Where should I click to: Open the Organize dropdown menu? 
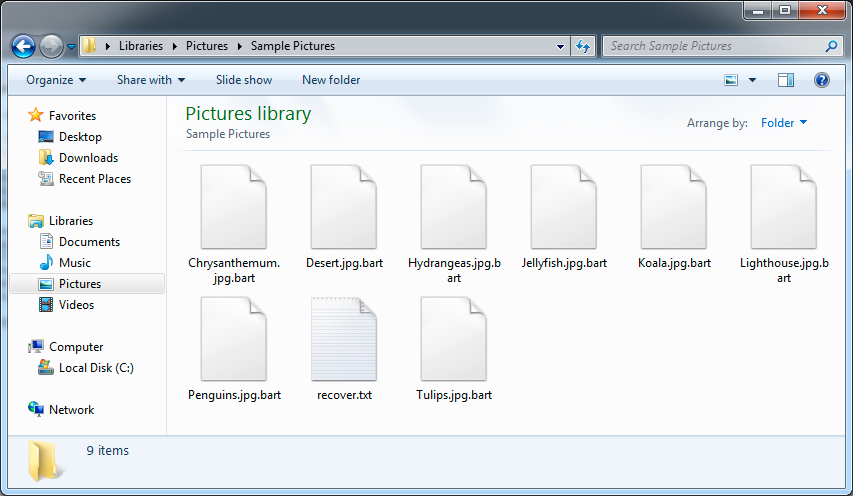coord(56,80)
